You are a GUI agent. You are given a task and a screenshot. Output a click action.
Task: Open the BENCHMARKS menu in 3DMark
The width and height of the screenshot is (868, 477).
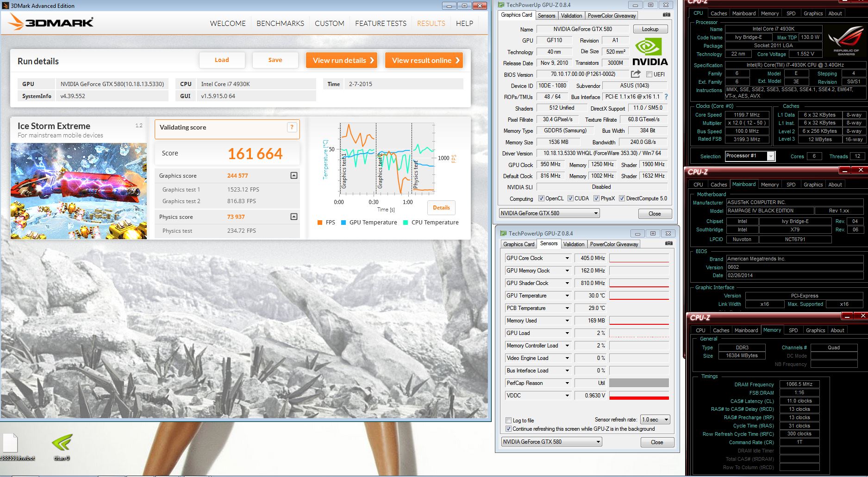pos(280,23)
